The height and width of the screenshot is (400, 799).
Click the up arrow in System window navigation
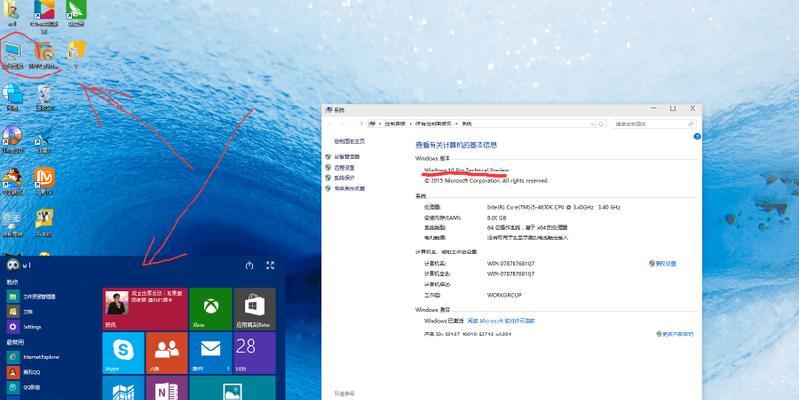click(x=361, y=124)
